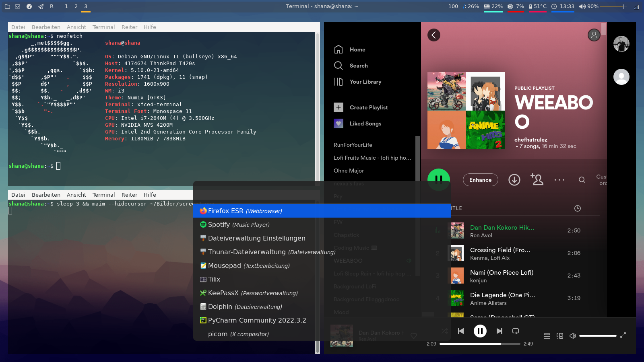The image size is (644, 362).
Task: Open Liked Songs heart icon
Action: tap(339, 123)
